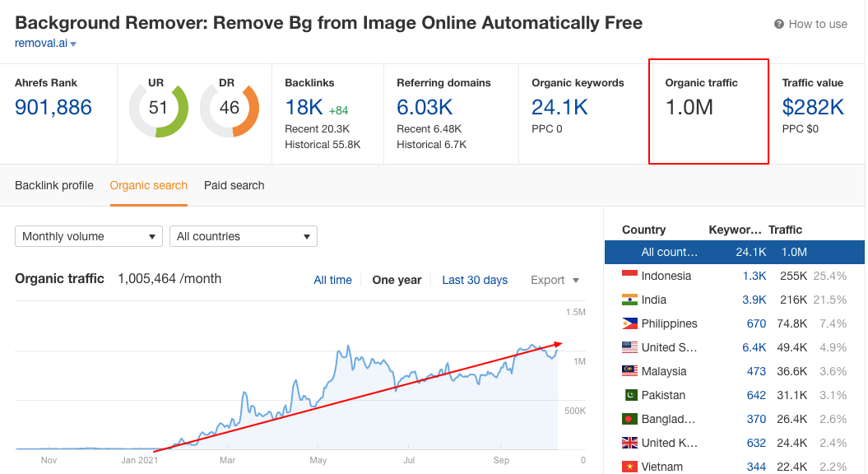868x474 pixels.
Task: Click the Traffic value $282K
Action: [x=813, y=108]
